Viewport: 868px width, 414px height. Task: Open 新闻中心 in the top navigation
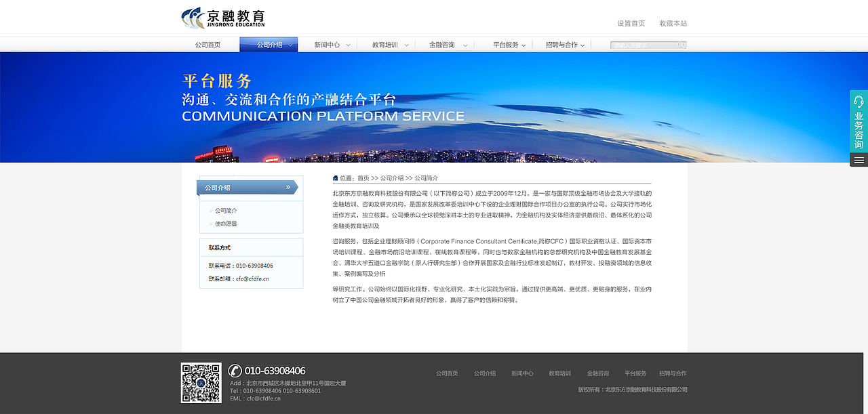pyautogui.click(x=327, y=45)
